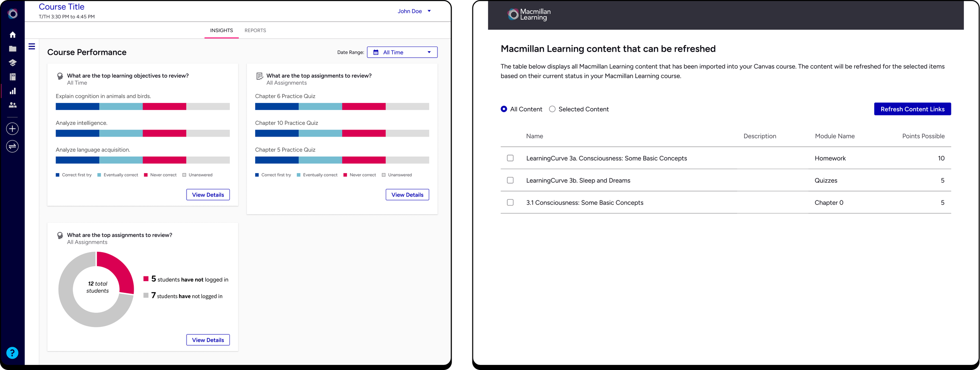Image resolution: width=980 pixels, height=370 pixels.
Task: Click Correct first try legend swatch in objectives card
Action: click(58, 175)
